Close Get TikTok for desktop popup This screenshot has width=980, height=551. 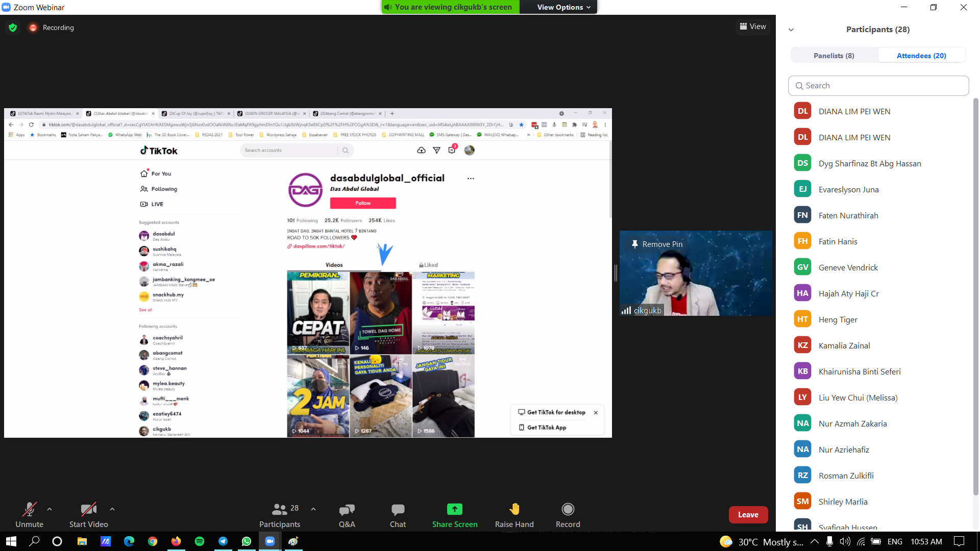coord(596,413)
